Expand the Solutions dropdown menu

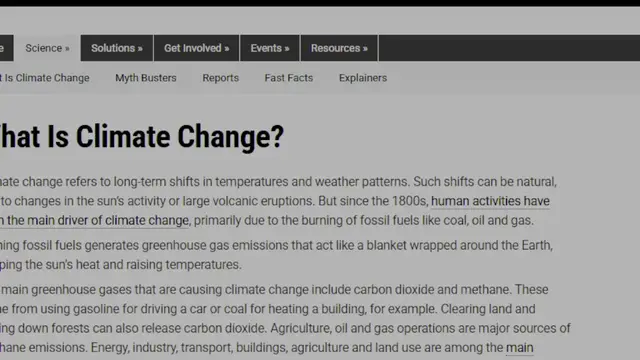pyautogui.click(x=117, y=48)
